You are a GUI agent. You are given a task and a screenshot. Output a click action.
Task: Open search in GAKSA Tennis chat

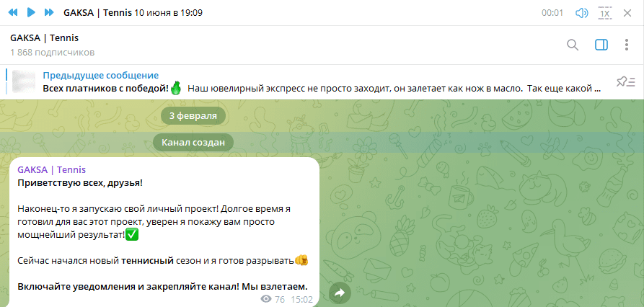point(573,45)
